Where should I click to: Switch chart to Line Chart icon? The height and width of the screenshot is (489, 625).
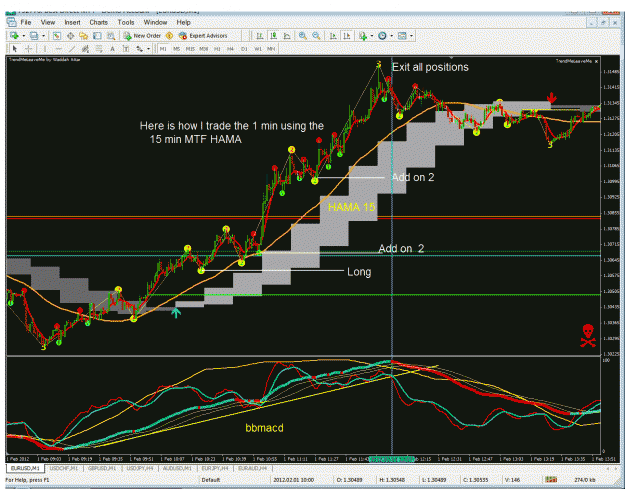coord(287,36)
